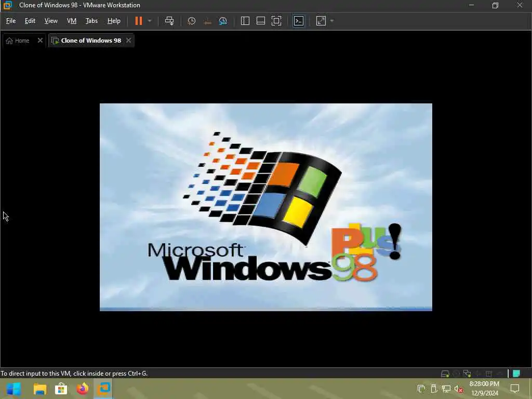Open the VM menu
Viewport: 532px width, 399px height.
point(72,21)
